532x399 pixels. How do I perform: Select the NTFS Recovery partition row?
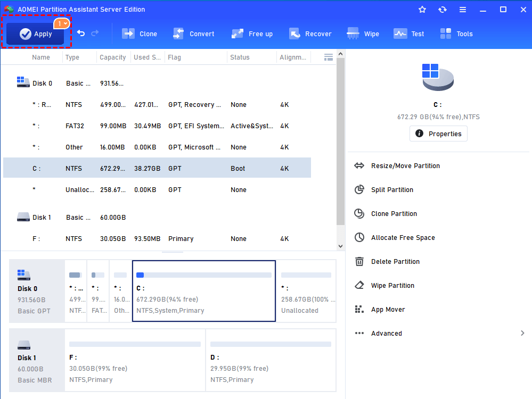pos(157,105)
